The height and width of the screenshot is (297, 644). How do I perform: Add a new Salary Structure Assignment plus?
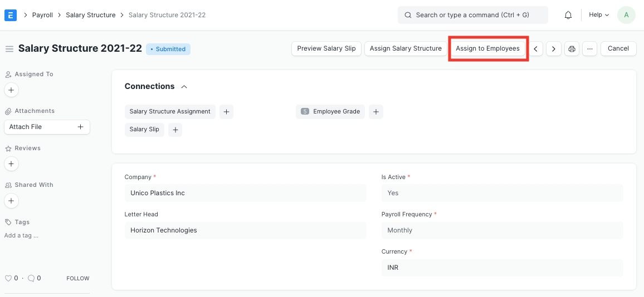click(x=226, y=112)
